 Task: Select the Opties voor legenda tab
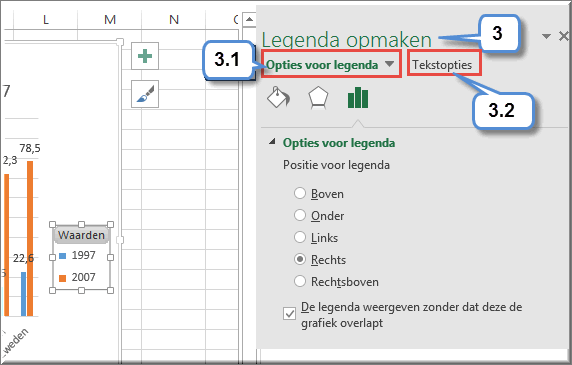tap(322, 65)
